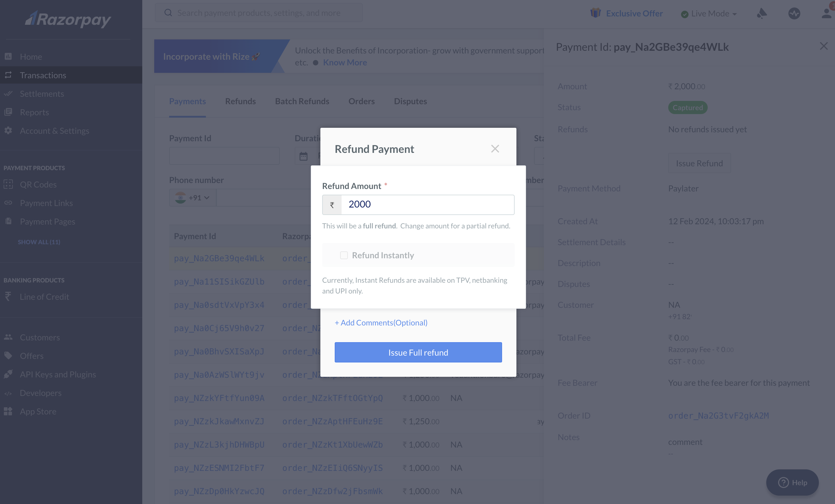Screen dimensions: 835x504
Task: Switch to the Orders tab
Action: (x=362, y=101)
